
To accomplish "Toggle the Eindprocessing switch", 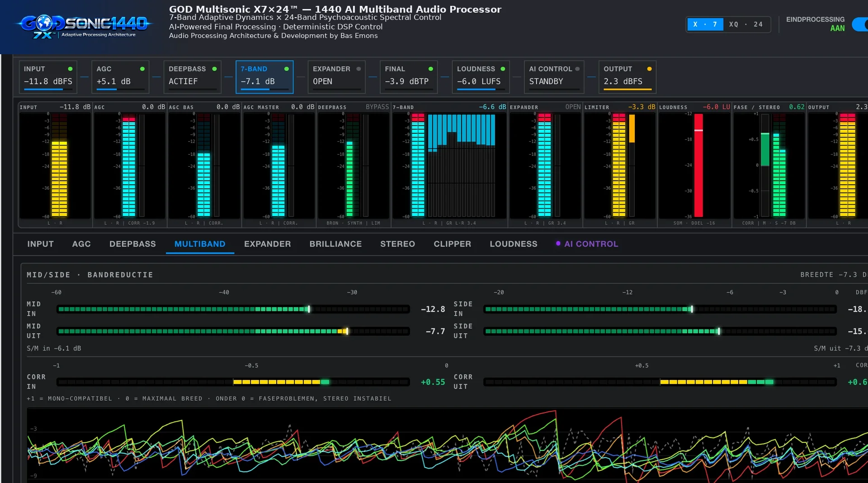I will tap(860, 24).
